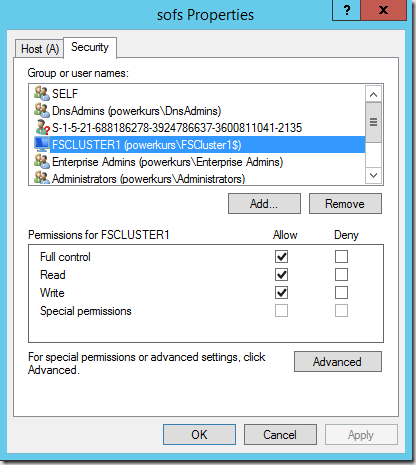Viewport: 416px width, 465px height.
Task: Switch to the Host (A) tab
Action: (40, 49)
